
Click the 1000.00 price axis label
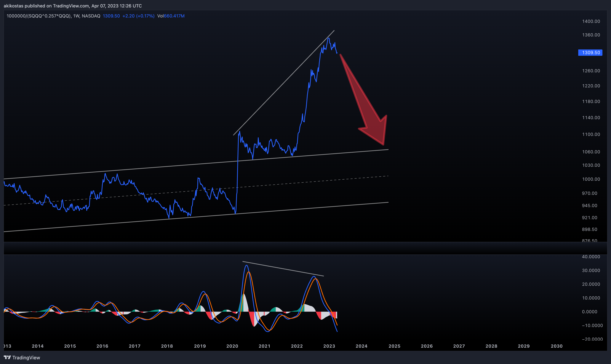(591, 179)
